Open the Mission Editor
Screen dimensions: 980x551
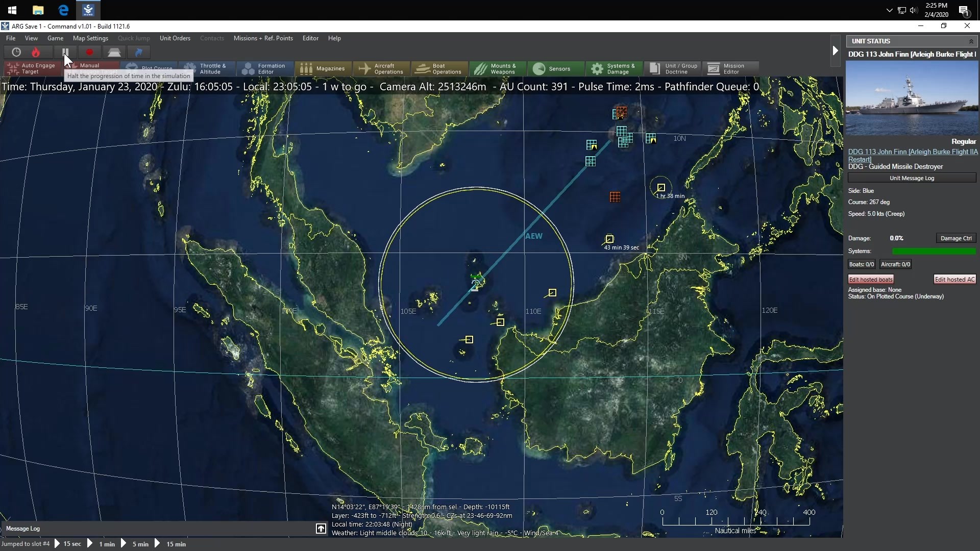tap(730, 68)
